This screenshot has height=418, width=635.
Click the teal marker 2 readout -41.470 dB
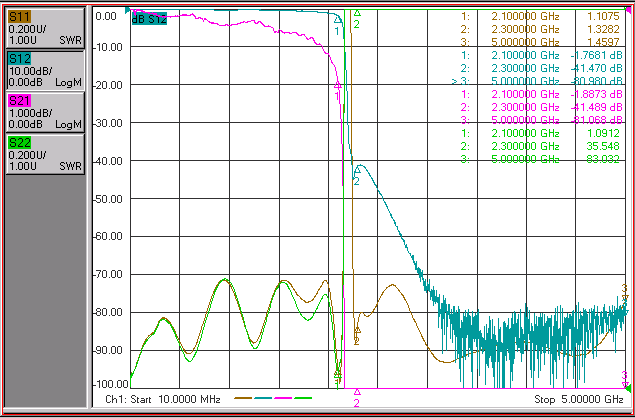(596, 68)
